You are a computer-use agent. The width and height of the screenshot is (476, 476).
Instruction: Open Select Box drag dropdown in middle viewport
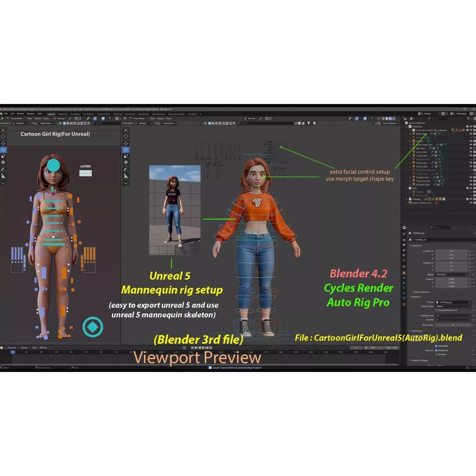[x=169, y=123]
